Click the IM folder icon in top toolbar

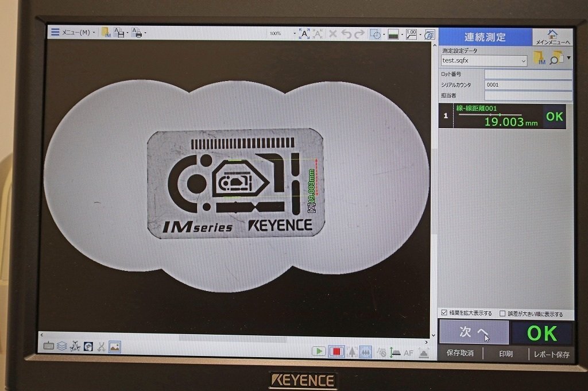click(106, 33)
